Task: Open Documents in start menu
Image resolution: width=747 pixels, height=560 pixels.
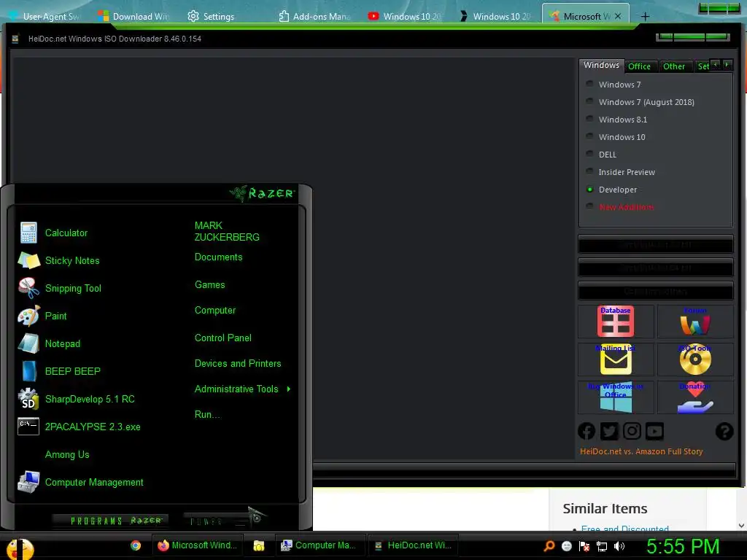Action: tap(218, 257)
